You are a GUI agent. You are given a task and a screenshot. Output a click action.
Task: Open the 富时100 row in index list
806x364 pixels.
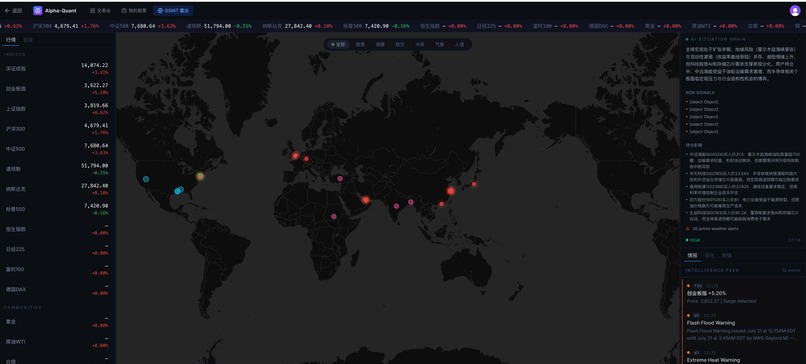point(57,269)
